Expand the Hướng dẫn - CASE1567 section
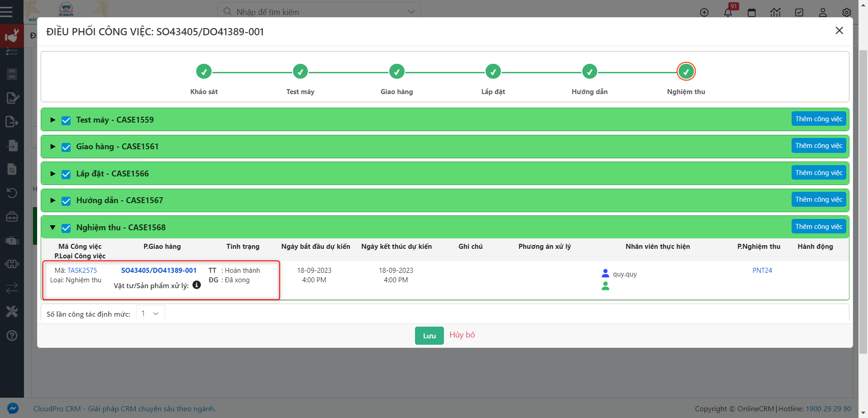The height and width of the screenshot is (418, 868). point(53,200)
